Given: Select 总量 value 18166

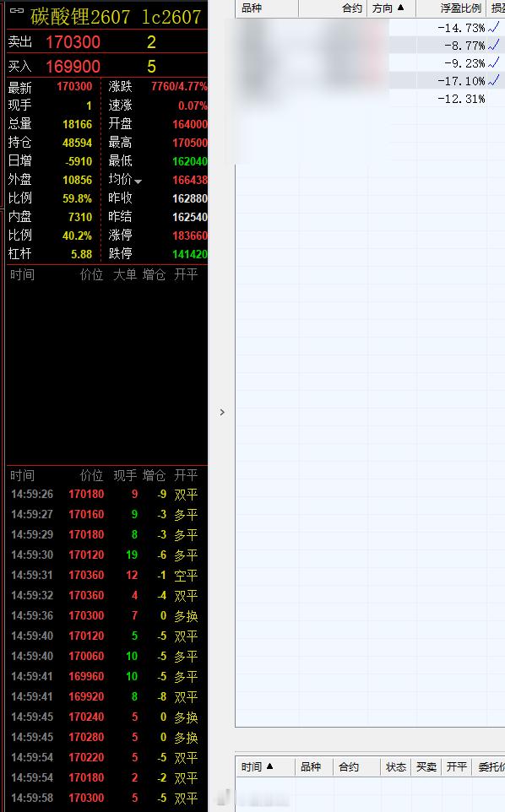Looking at the screenshot, I should pos(77,124).
